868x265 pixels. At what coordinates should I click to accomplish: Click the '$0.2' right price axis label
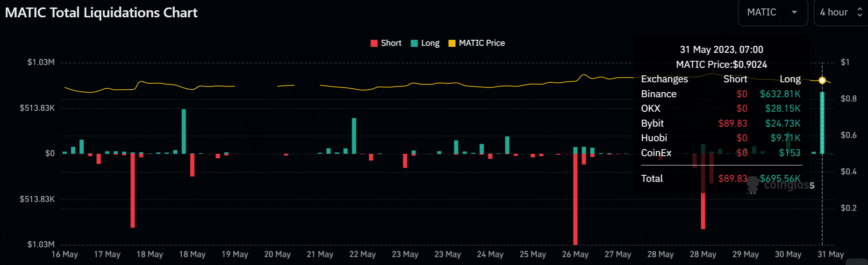click(848, 208)
